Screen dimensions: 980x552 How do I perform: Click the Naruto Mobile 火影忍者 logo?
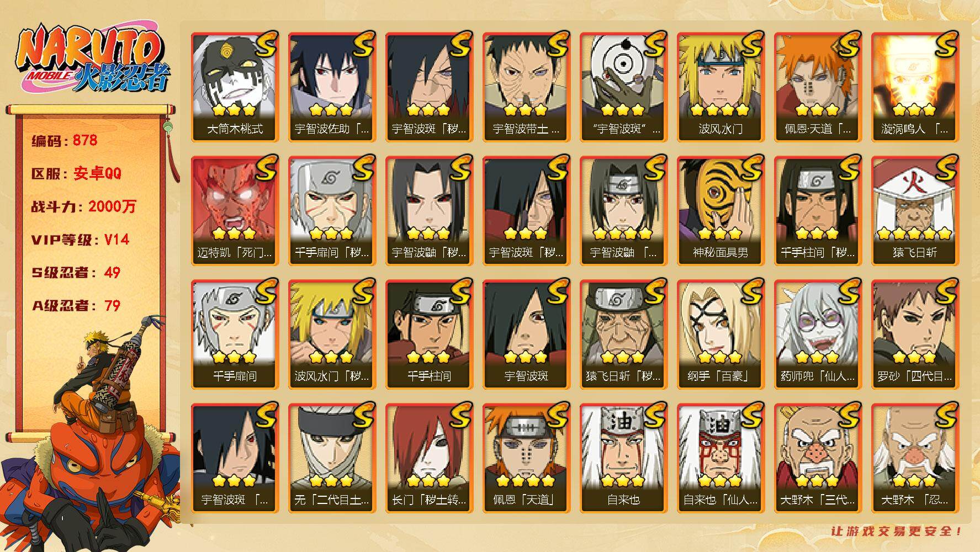point(92,61)
